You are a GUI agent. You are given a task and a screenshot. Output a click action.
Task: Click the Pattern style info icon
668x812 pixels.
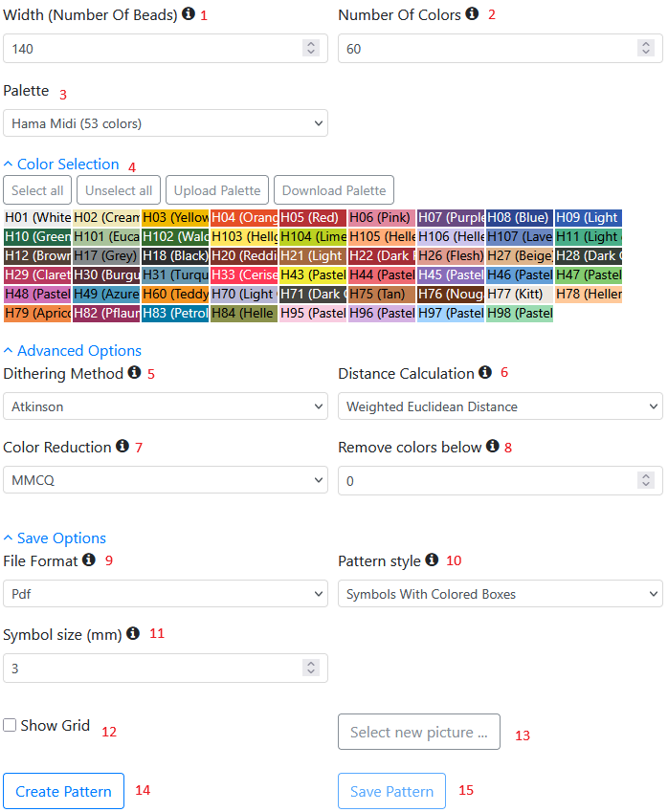(432, 560)
